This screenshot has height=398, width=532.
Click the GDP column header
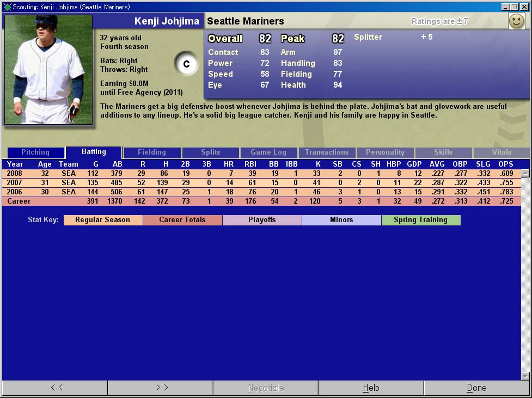click(x=414, y=164)
